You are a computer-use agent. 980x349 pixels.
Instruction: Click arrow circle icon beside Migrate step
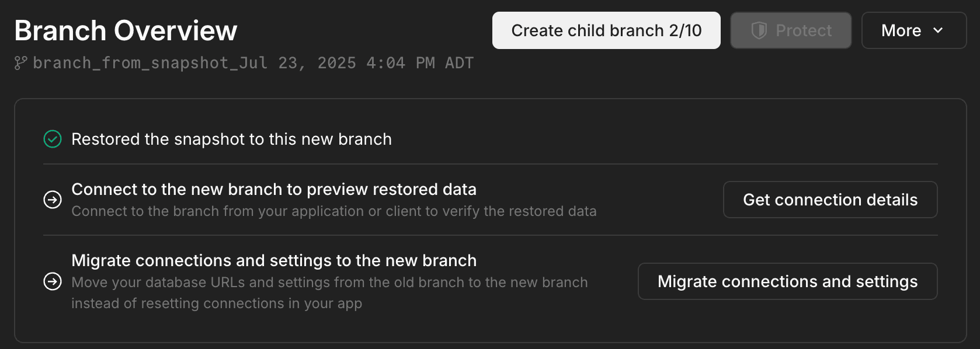(x=53, y=281)
